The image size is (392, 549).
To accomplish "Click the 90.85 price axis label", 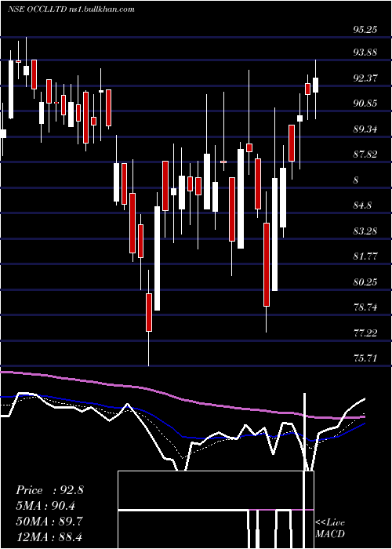I will pyautogui.click(x=365, y=104).
